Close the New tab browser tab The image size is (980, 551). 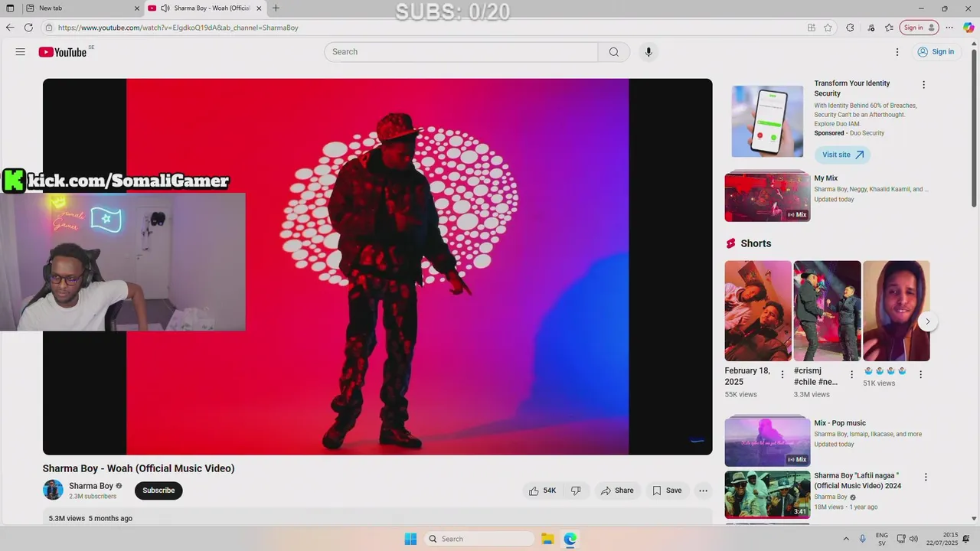click(137, 8)
